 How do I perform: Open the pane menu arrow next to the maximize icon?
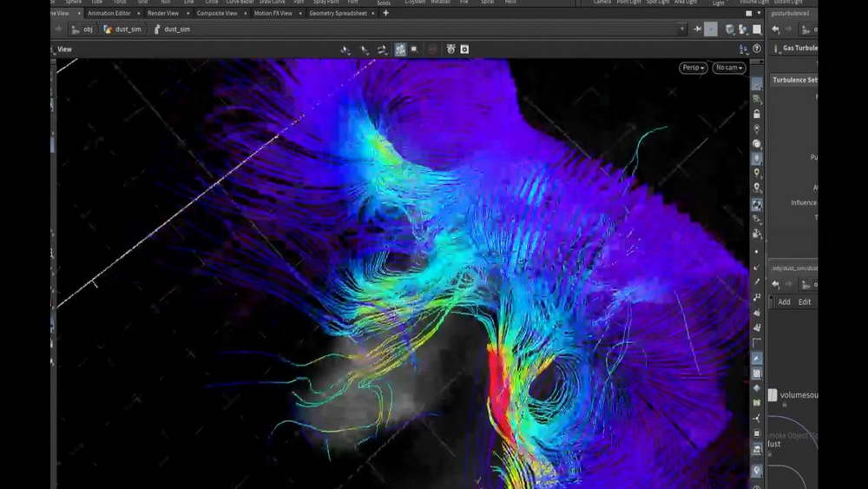click(x=759, y=13)
